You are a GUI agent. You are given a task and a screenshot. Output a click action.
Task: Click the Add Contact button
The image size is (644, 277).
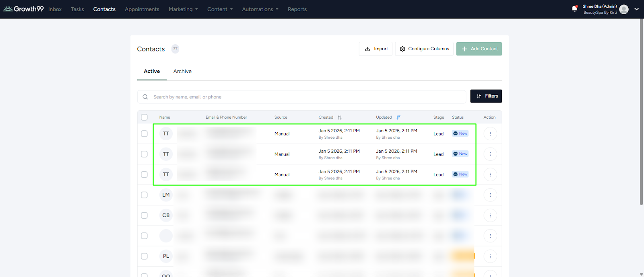479,49
